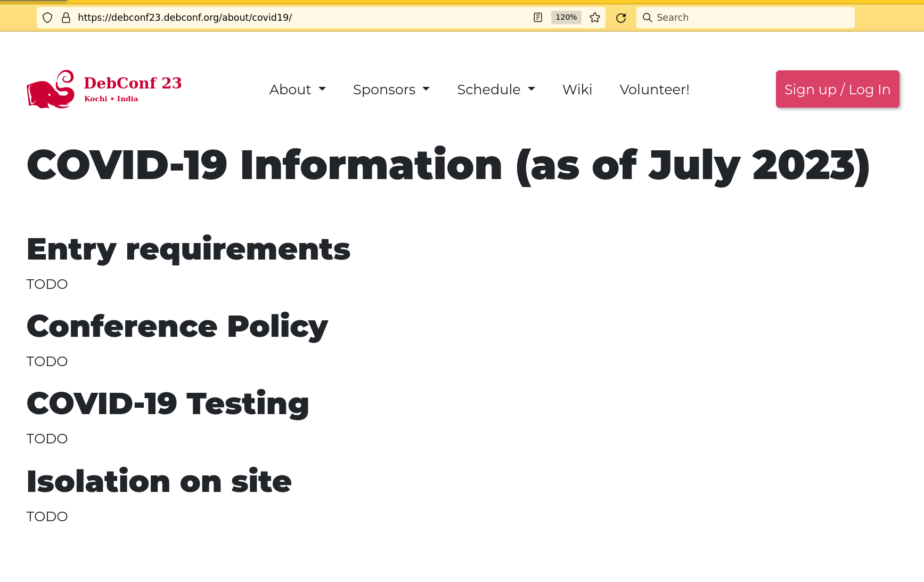Click the magnifier icon in the search box

coord(648,18)
